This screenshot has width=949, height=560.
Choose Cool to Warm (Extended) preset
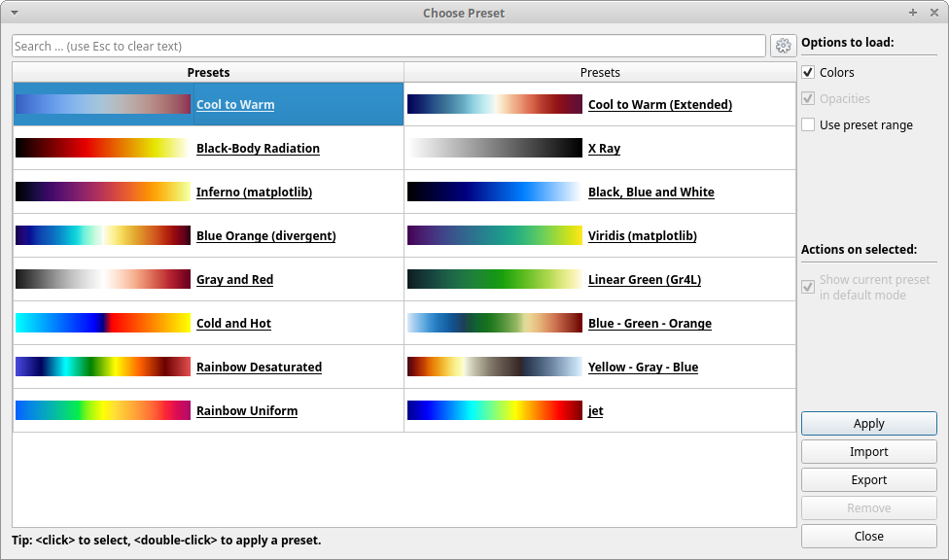[x=659, y=105]
